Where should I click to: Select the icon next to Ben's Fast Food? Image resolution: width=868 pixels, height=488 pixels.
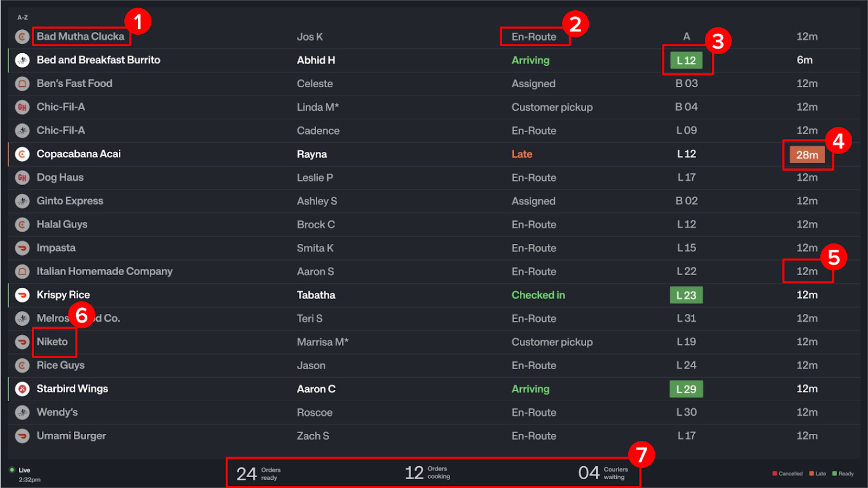pyautogui.click(x=22, y=84)
